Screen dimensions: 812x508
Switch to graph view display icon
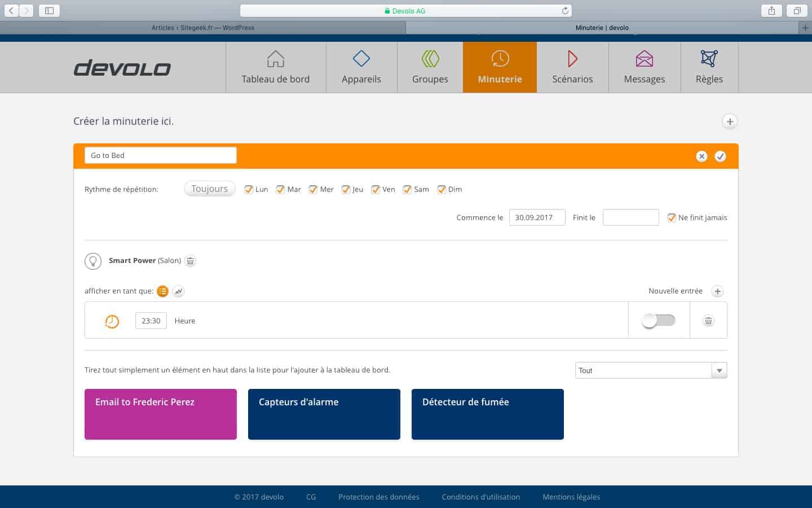pyautogui.click(x=178, y=291)
